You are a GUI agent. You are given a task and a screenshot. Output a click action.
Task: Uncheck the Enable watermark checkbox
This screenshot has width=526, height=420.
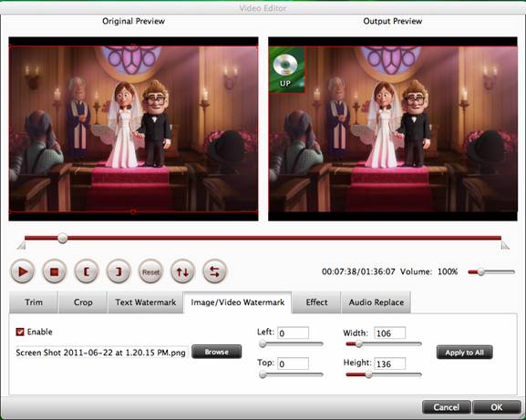tap(20, 332)
